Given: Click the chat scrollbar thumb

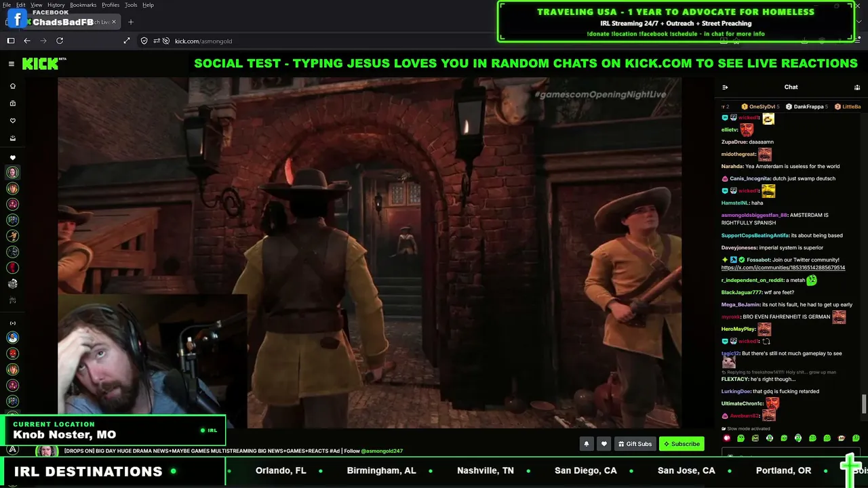Looking at the screenshot, I should coord(863,404).
